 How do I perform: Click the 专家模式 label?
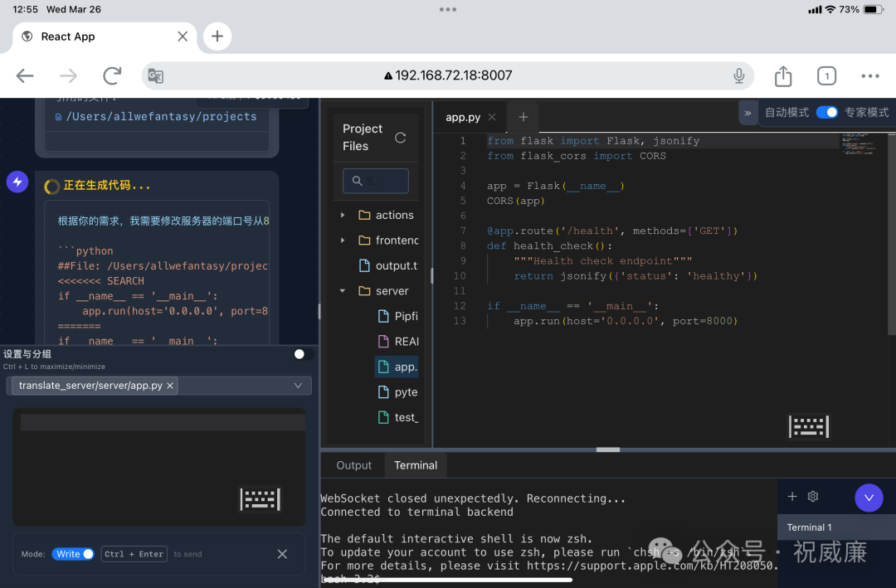click(x=866, y=113)
